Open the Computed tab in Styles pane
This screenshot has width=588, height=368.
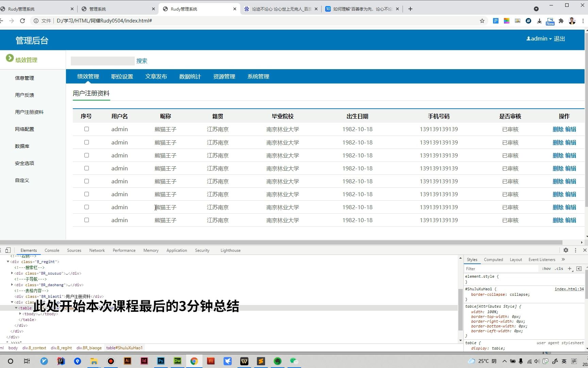coord(493,260)
